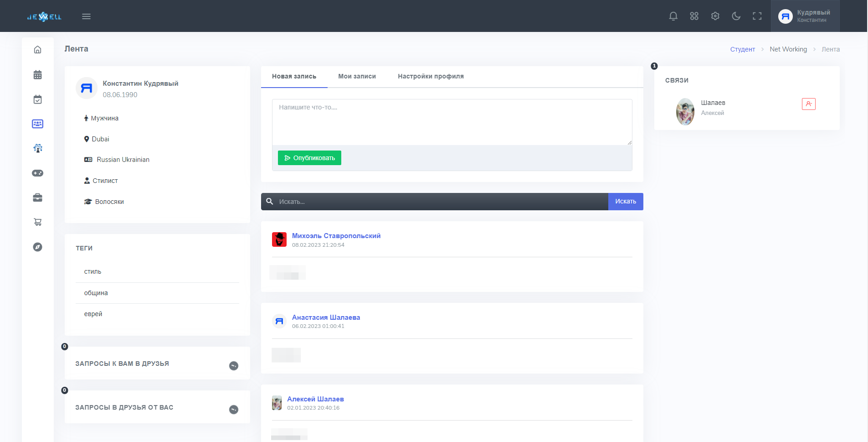The width and height of the screenshot is (868, 442).
Task: Toggle fullscreen mode icon
Action: pyautogui.click(x=757, y=16)
